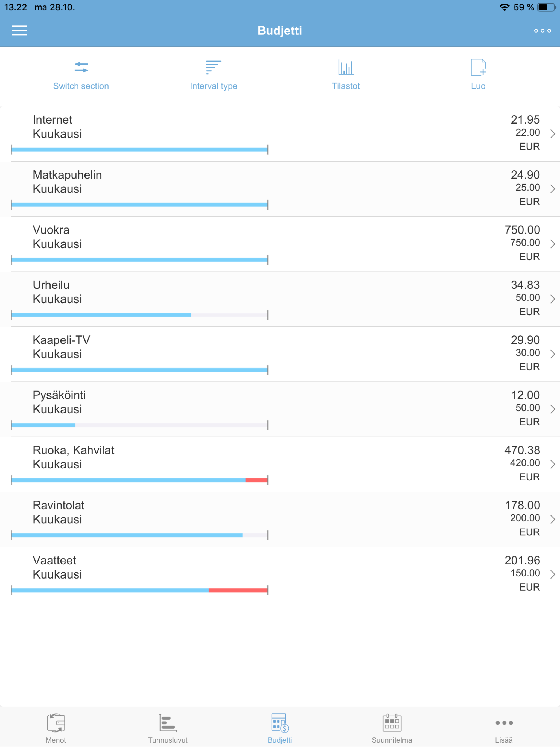Tap the three-dot options icon in header
Screen dimensions: 560x747
click(542, 30)
